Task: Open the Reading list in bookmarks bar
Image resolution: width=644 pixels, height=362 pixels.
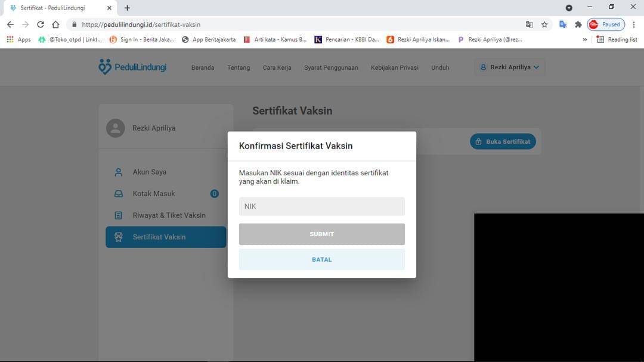Action: coord(617,39)
